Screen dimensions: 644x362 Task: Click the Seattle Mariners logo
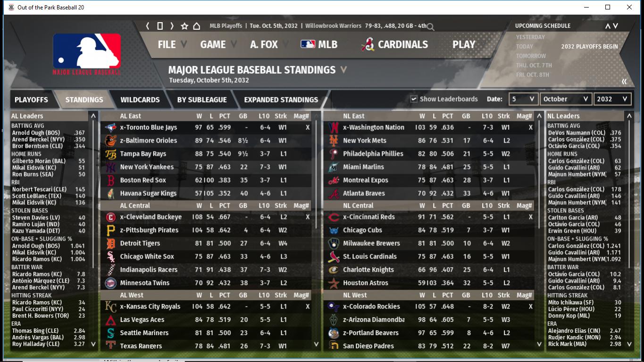[x=110, y=333]
